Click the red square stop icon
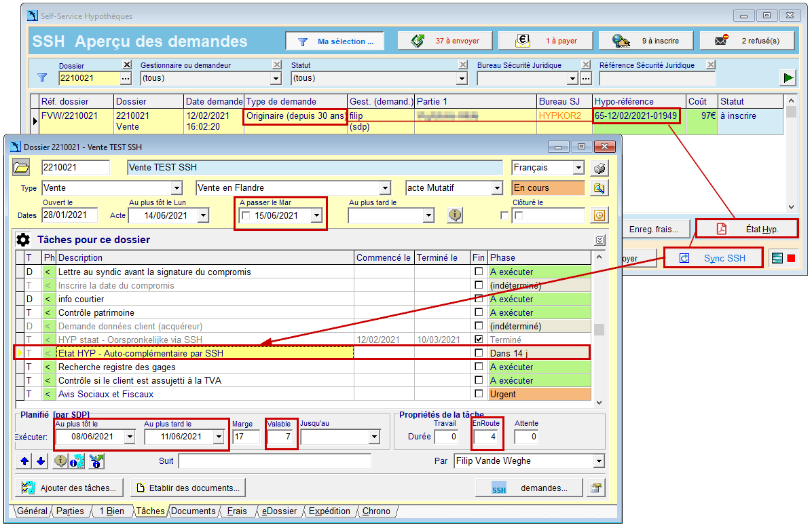The height and width of the screenshot is (527, 812). (791, 258)
